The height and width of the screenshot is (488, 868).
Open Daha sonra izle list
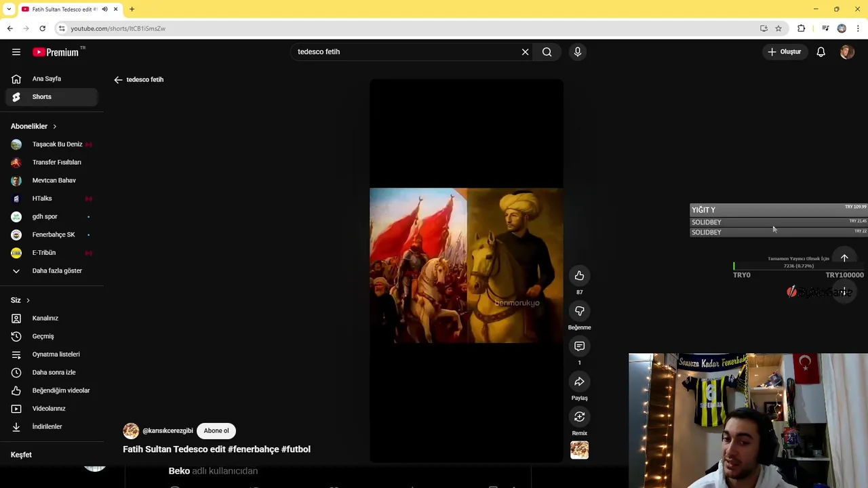pyautogui.click(x=52, y=372)
